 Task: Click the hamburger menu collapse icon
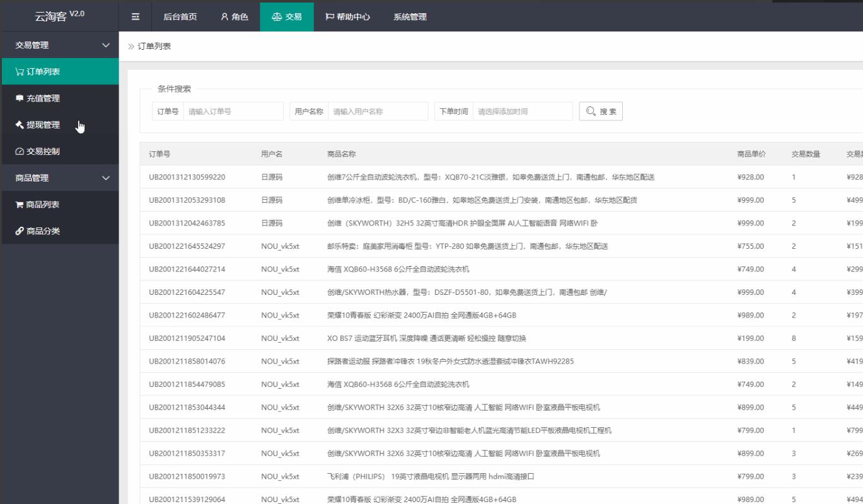136,17
